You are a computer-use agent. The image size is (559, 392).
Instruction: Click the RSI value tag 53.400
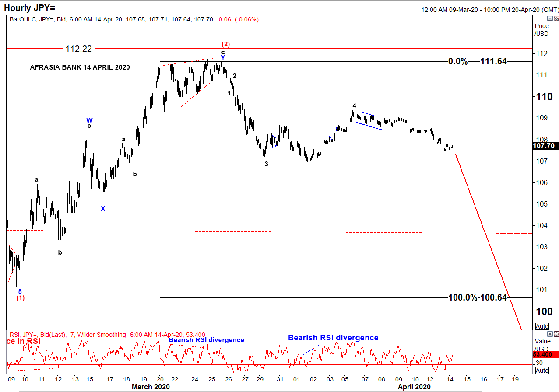[545, 354]
